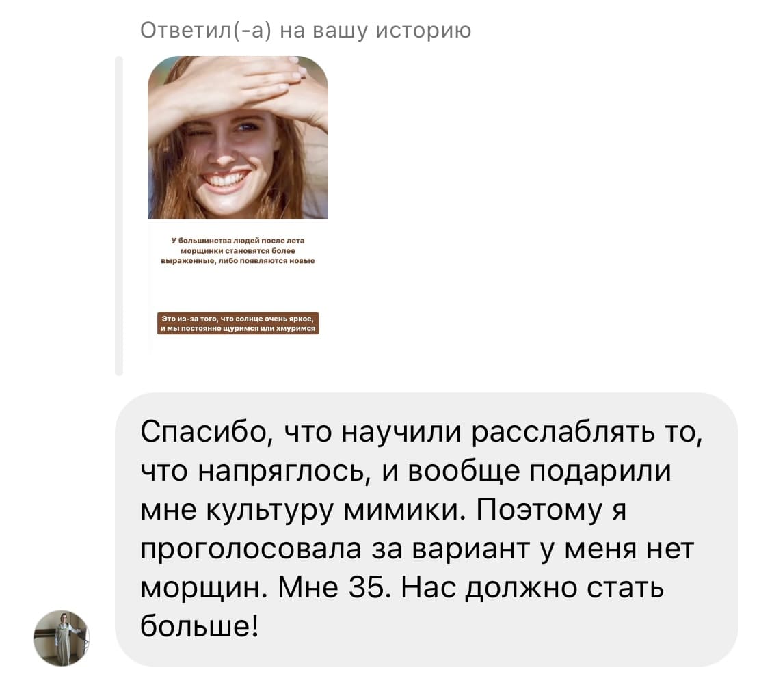Tap the "Ответил(-а) на вашу историю" label
Screen dimensions: 772x700
306,31
